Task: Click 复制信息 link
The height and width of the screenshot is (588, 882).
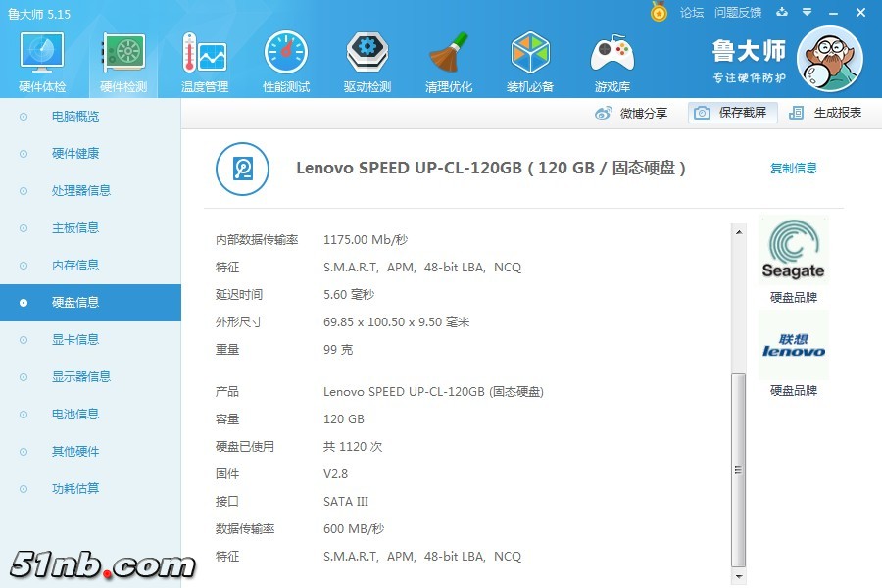Action: [793, 169]
